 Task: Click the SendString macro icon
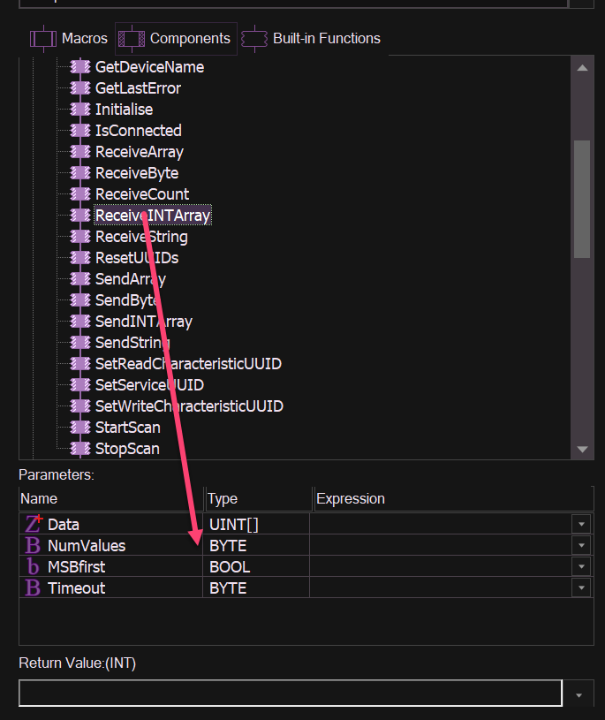[80, 343]
